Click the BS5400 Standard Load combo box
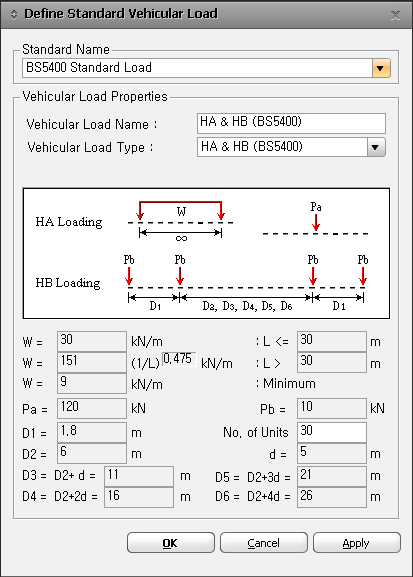This screenshot has width=413, height=577. [206, 68]
